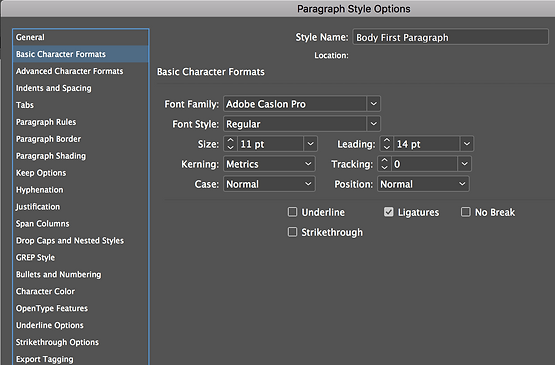This screenshot has width=555, height=365.
Task: Open the Position dropdown
Action: (423, 184)
